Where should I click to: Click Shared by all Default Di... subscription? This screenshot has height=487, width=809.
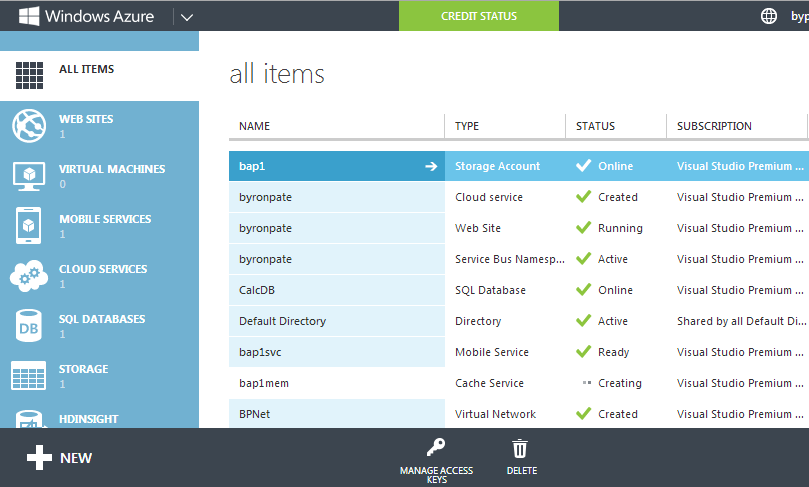(741, 321)
